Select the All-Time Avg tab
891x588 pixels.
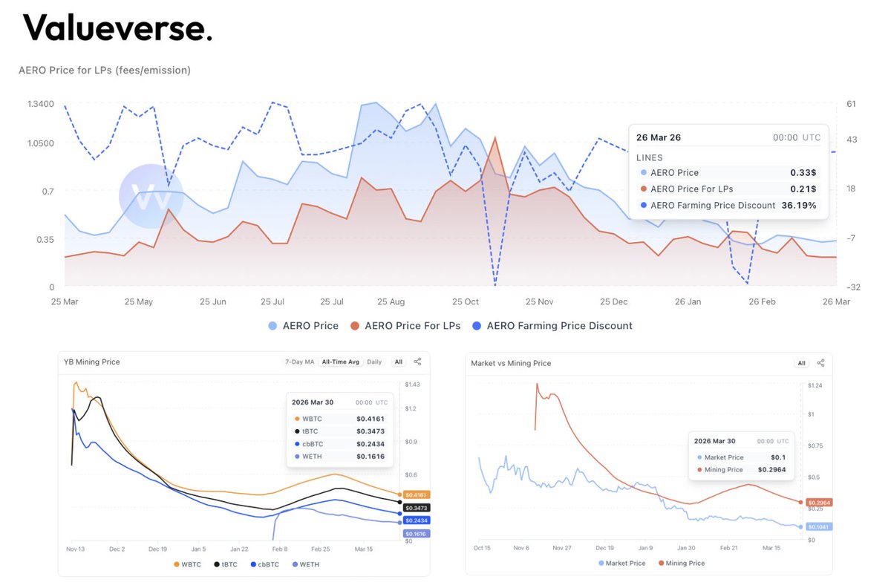340,362
